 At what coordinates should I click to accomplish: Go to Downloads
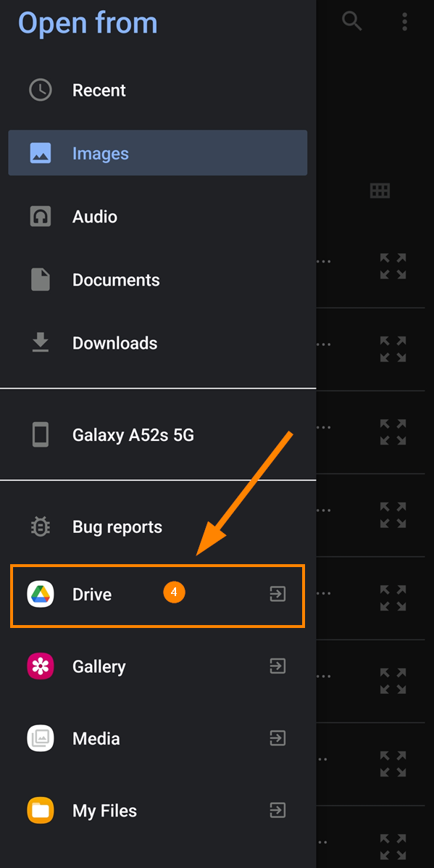point(157,343)
